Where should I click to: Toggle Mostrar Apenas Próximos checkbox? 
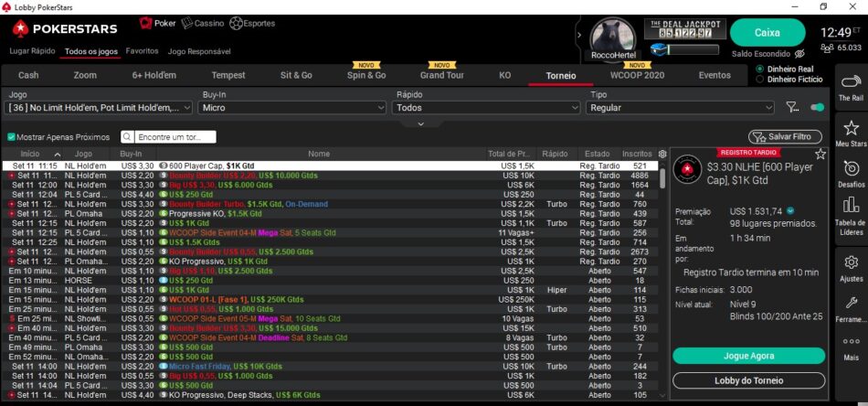pos(11,137)
